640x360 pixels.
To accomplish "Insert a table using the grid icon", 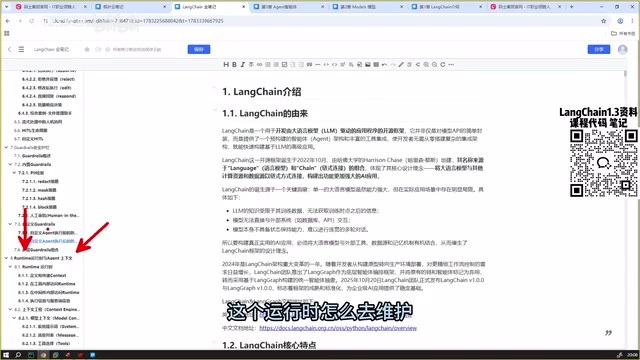I will (376, 64).
